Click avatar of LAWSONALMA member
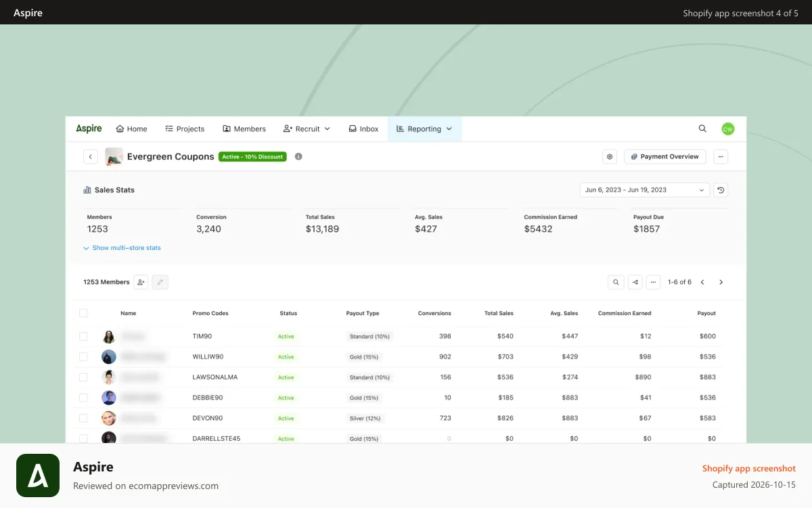Screen dimensions: 812x508 click(109, 377)
